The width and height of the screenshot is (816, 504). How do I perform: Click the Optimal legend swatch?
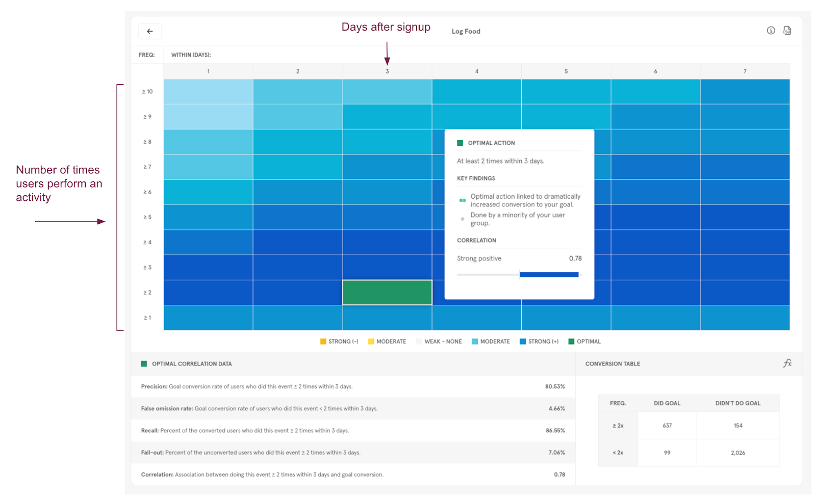click(571, 341)
